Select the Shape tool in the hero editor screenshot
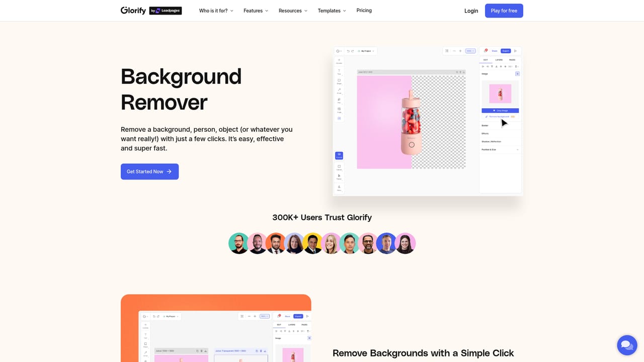This screenshot has height=362, width=644. tap(339, 81)
